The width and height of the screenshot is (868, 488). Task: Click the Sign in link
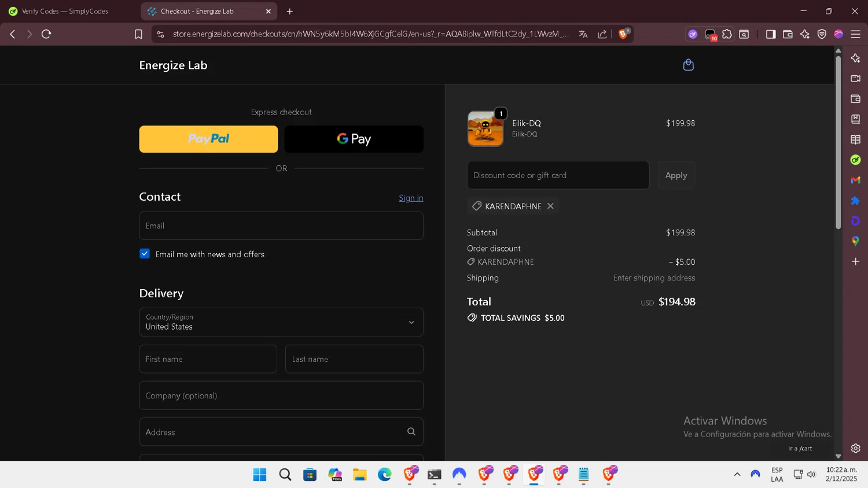[x=411, y=198]
